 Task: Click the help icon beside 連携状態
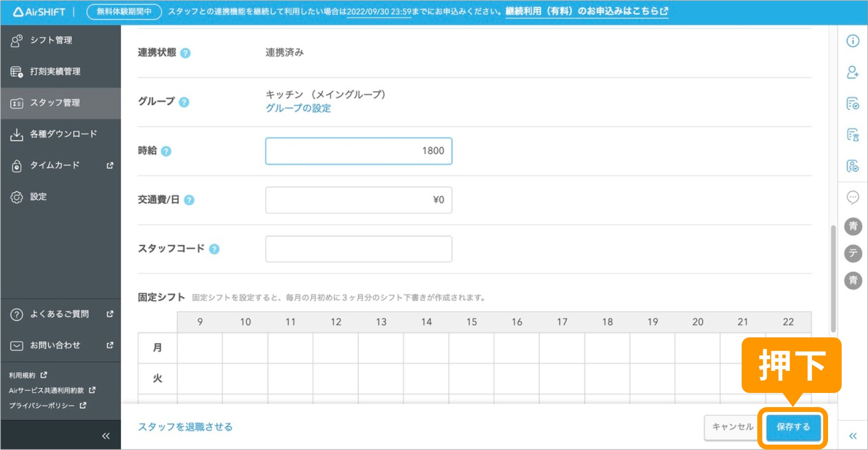click(x=187, y=53)
